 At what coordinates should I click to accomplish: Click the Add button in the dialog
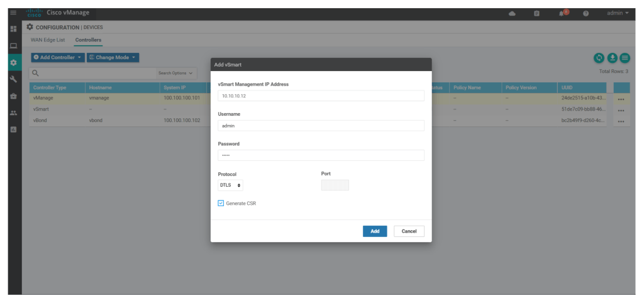(375, 231)
